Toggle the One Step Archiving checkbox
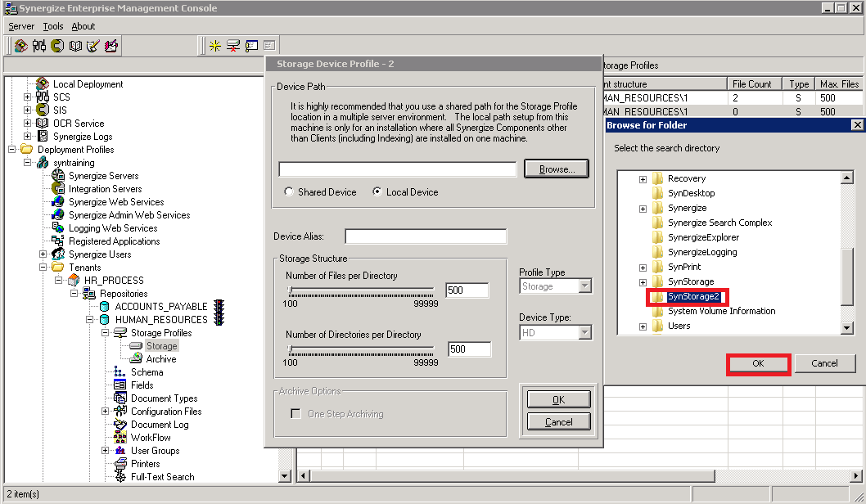This screenshot has height=504, width=866. (x=296, y=413)
